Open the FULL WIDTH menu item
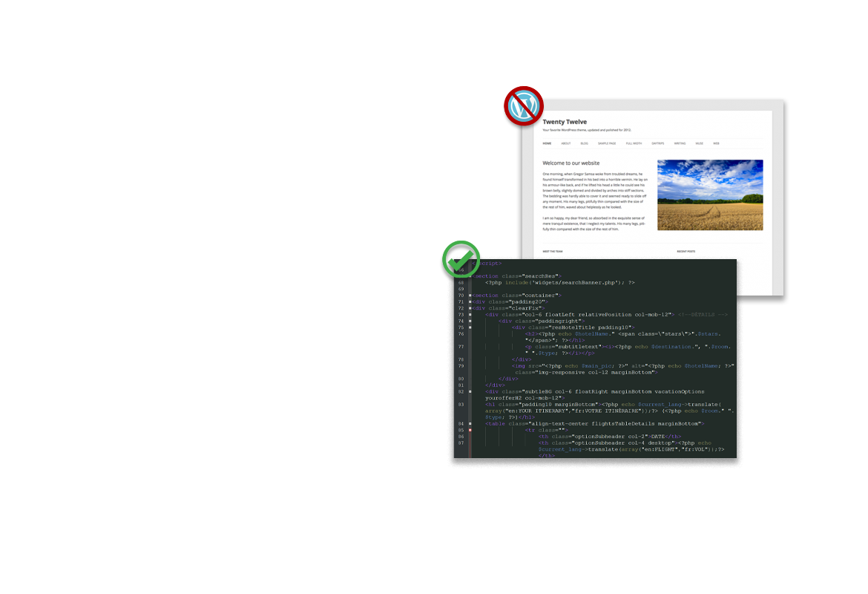 [x=634, y=143]
